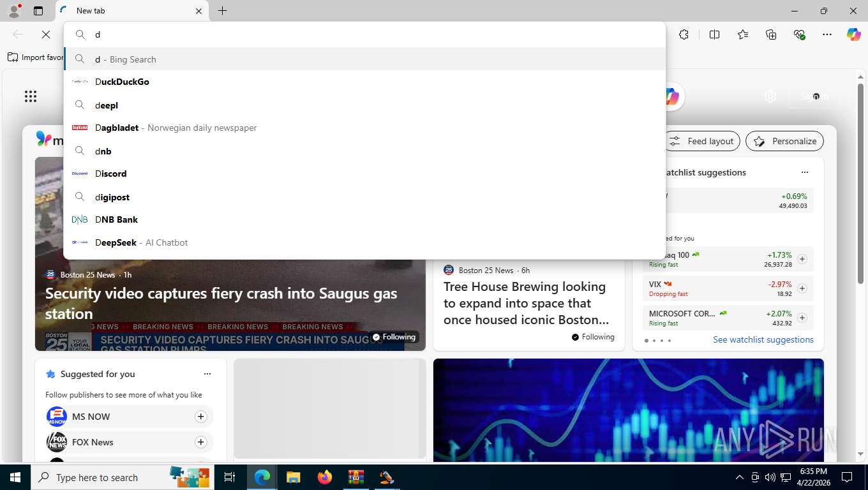The image size is (868, 490).
Task: Select the Discord suggestion
Action: coord(364,174)
